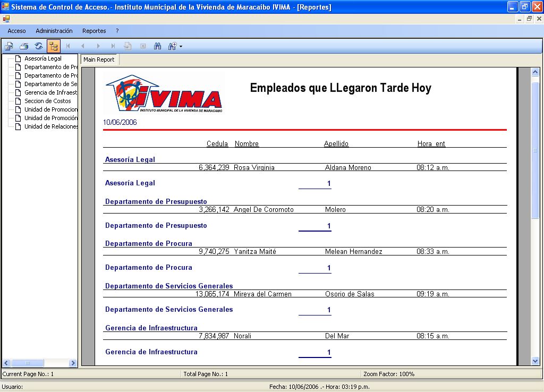Screen dimensions: 544x392
Task: Click the surname 'Osorio de Salas'
Action: click(350, 294)
